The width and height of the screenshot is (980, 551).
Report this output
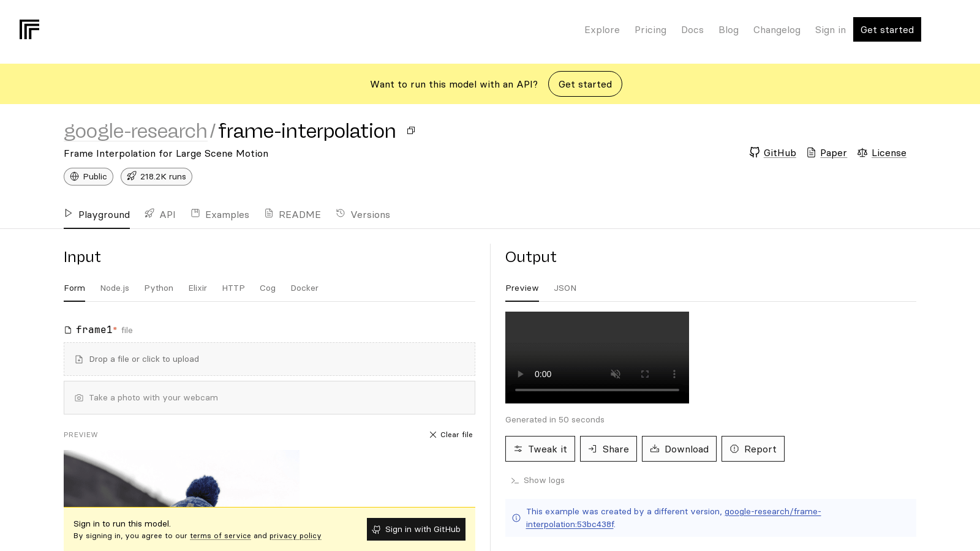(x=753, y=449)
